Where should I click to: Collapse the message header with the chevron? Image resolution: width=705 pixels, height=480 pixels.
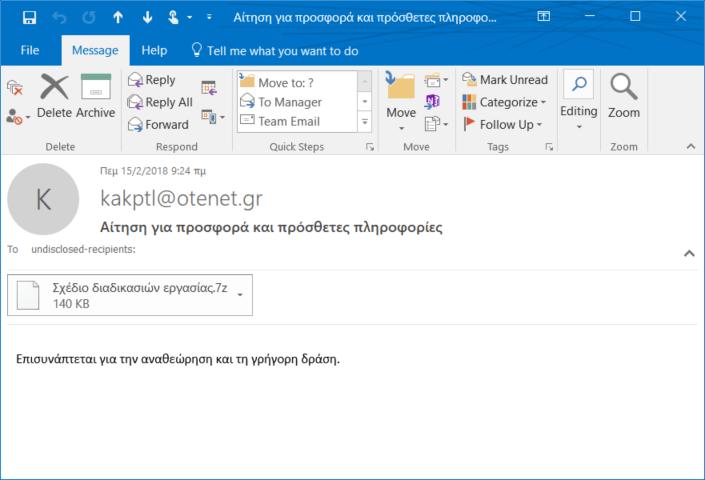click(689, 253)
